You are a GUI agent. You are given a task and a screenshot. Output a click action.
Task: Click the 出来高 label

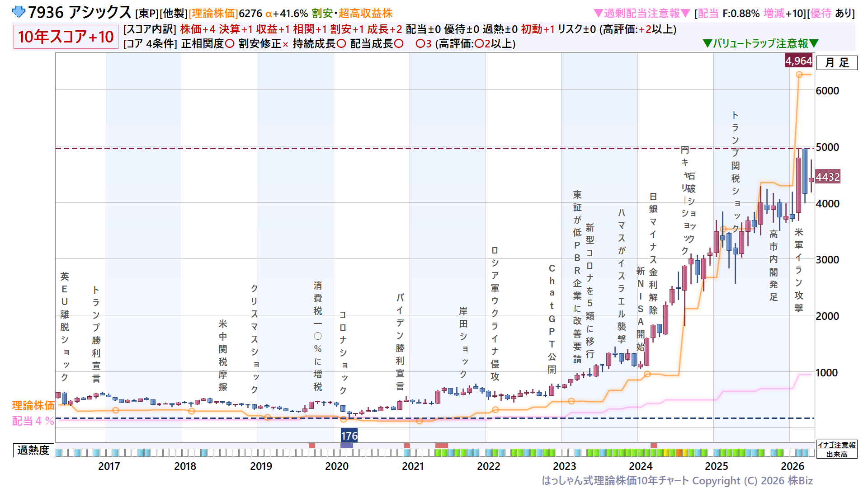click(837, 454)
